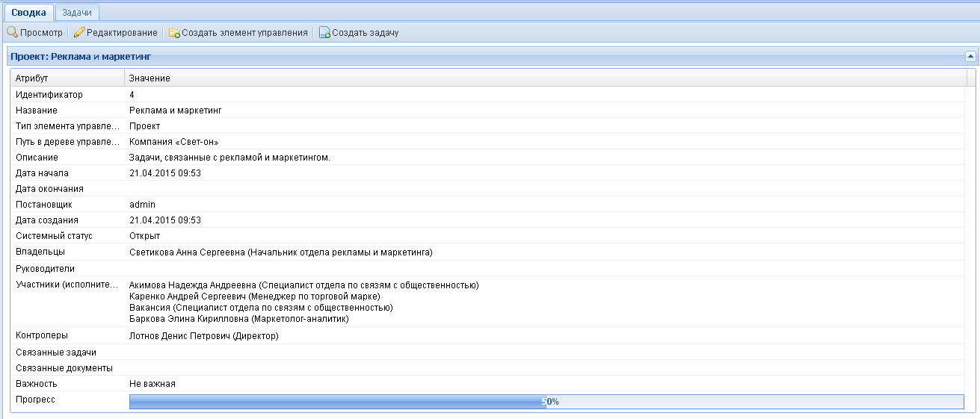Select the Сводка tab
980x419 pixels.
[28, 13]
